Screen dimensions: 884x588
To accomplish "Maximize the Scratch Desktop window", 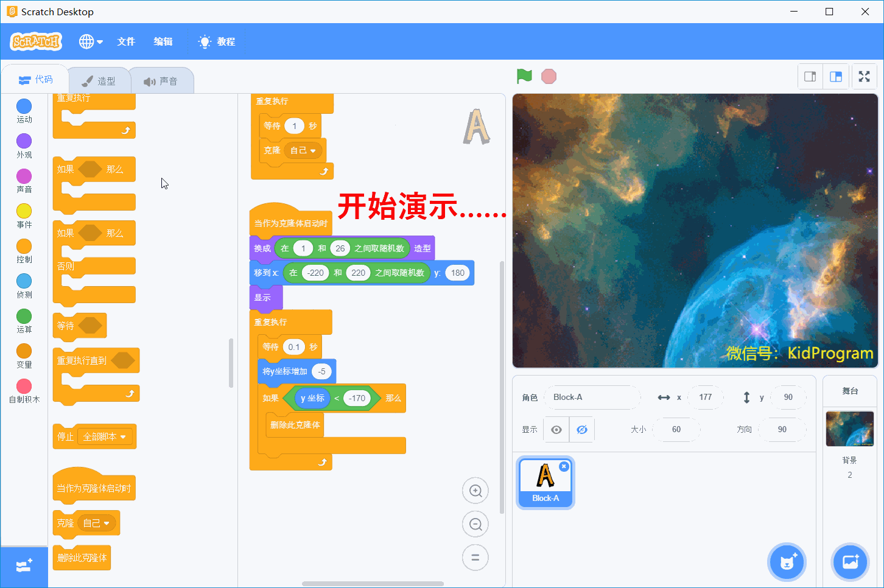I will pyautogui.click(x=829, y=12).
